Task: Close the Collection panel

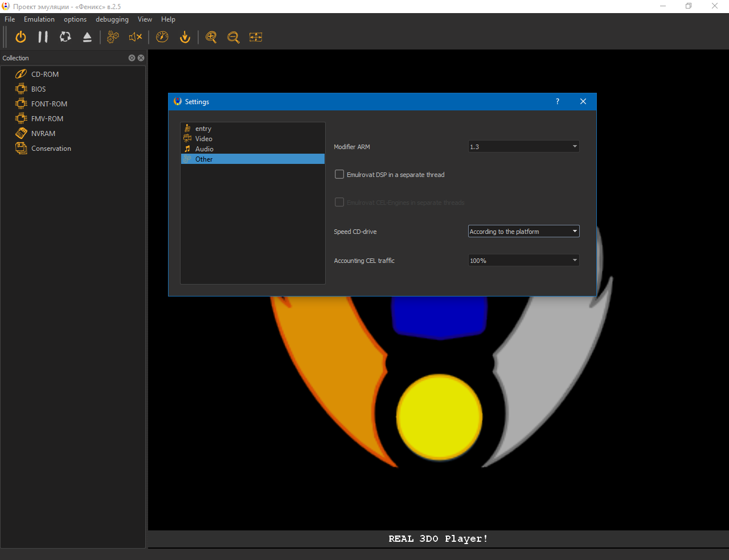Action: (141, 58)
